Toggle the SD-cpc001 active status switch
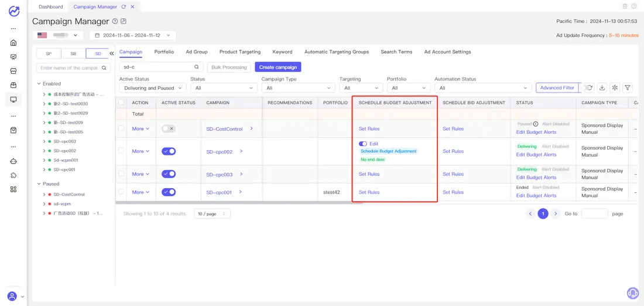Viewport: 644px width, 306px height. point(169,192)
